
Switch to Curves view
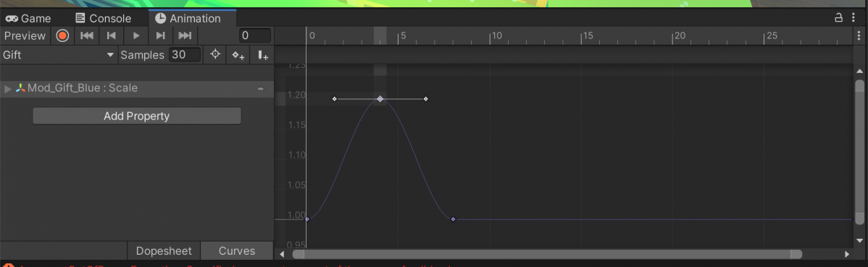coord(237,251)
